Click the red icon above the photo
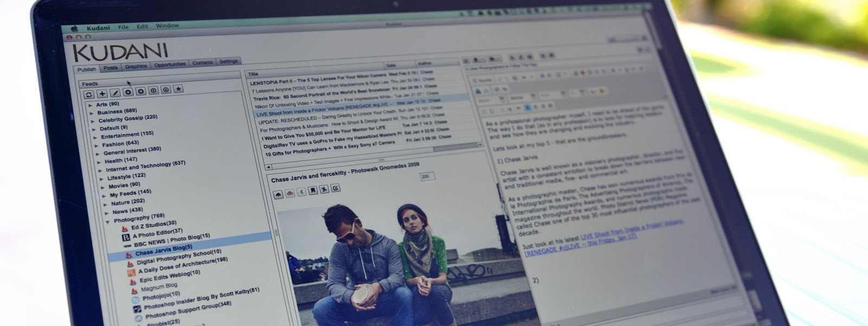868x326 pixels. [x=290, y=193]
